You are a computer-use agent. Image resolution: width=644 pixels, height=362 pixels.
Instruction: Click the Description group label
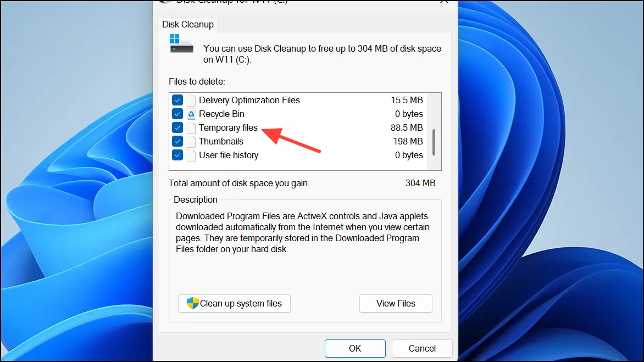[x=196, y=199]
